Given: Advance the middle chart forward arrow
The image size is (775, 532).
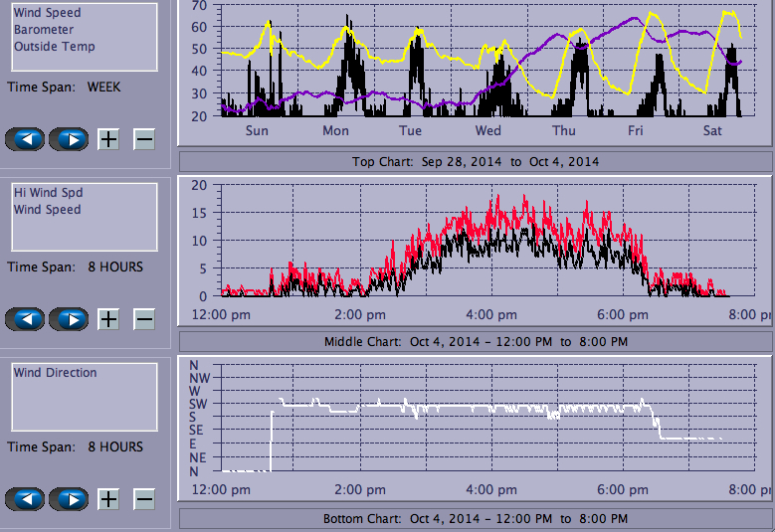Looking at the screenshot, I should 69,319.
